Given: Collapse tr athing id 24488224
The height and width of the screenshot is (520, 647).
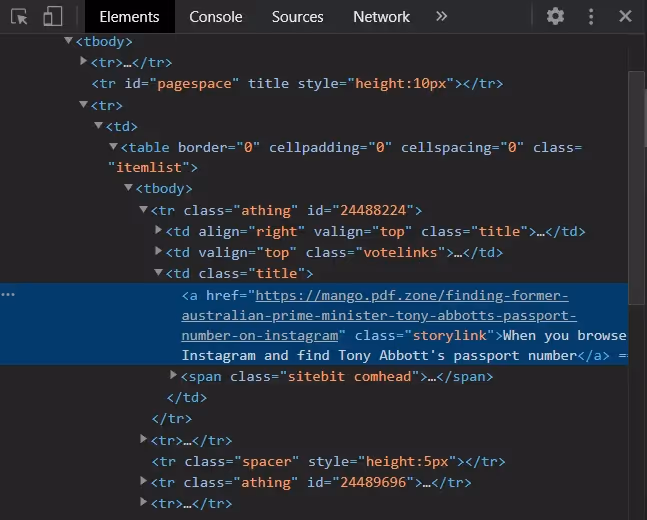Looking at the screenshot, I should tap(143, 209).
